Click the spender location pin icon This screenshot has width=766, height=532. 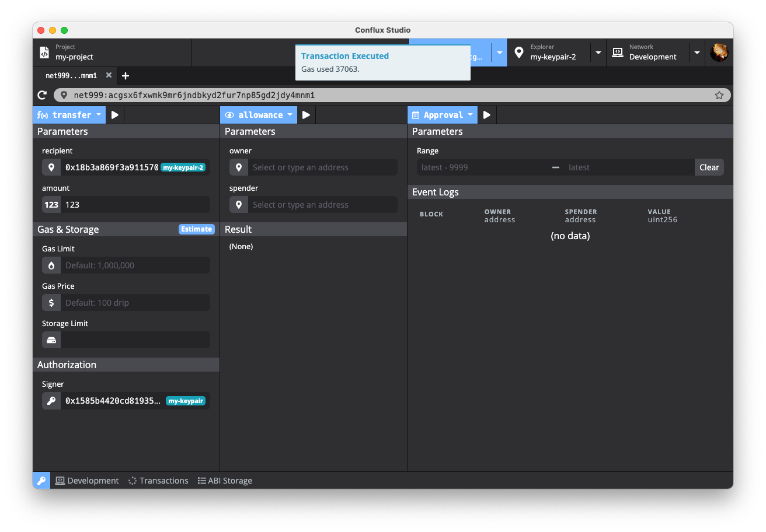[239, 205]
